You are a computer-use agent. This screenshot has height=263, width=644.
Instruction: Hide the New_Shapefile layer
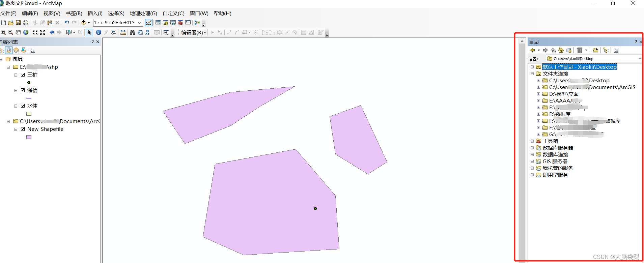pos(23,129)
